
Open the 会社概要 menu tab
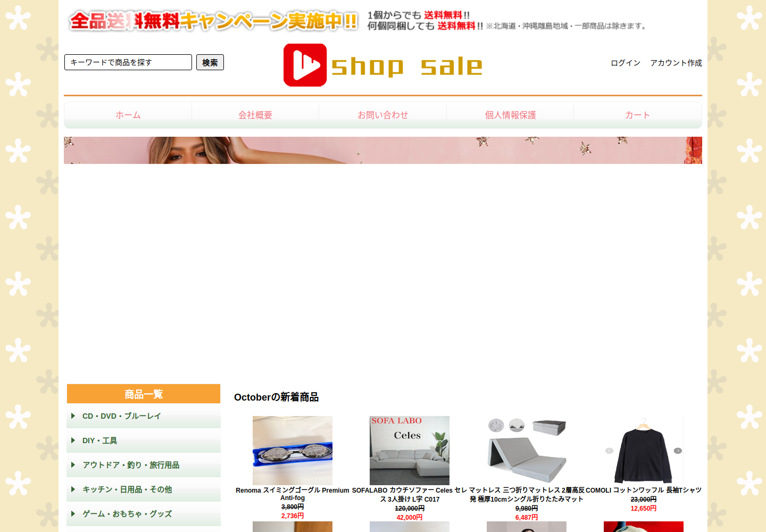tap(255, 115)
